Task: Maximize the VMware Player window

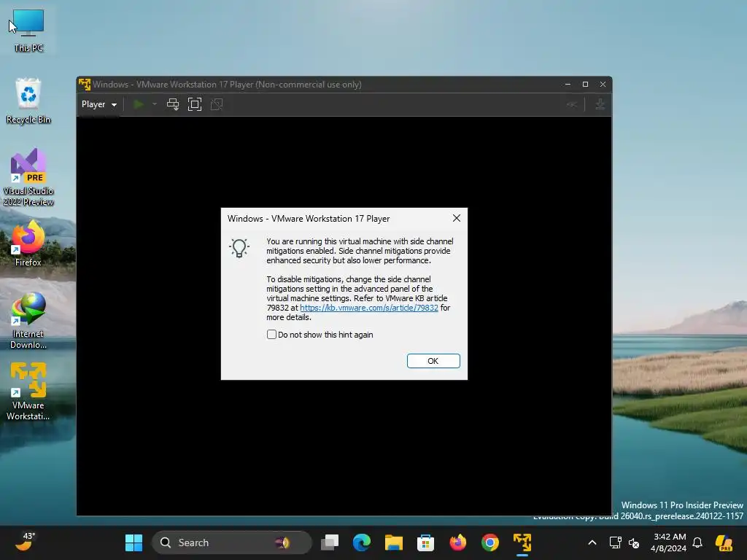Action: [x=585, y=85]
